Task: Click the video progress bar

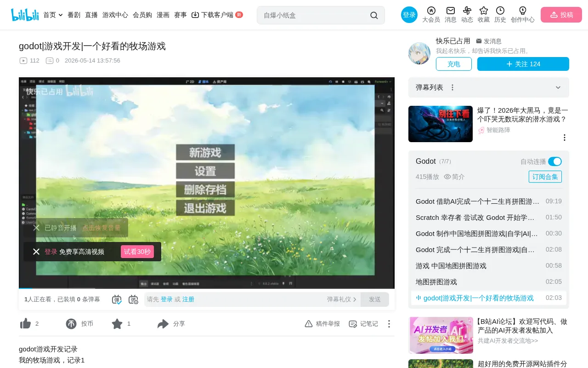Action: click(x=207, y=288)
